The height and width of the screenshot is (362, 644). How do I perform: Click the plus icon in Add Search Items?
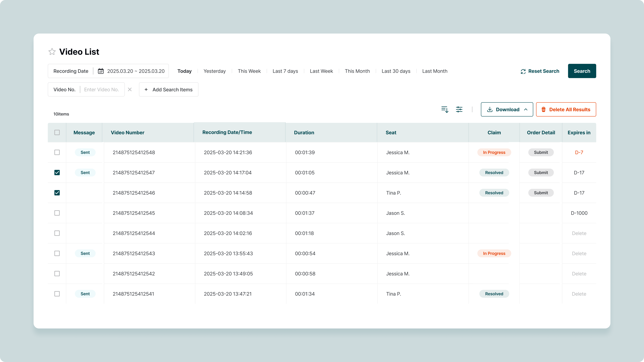pyautogui.click(x=146, y=89)
